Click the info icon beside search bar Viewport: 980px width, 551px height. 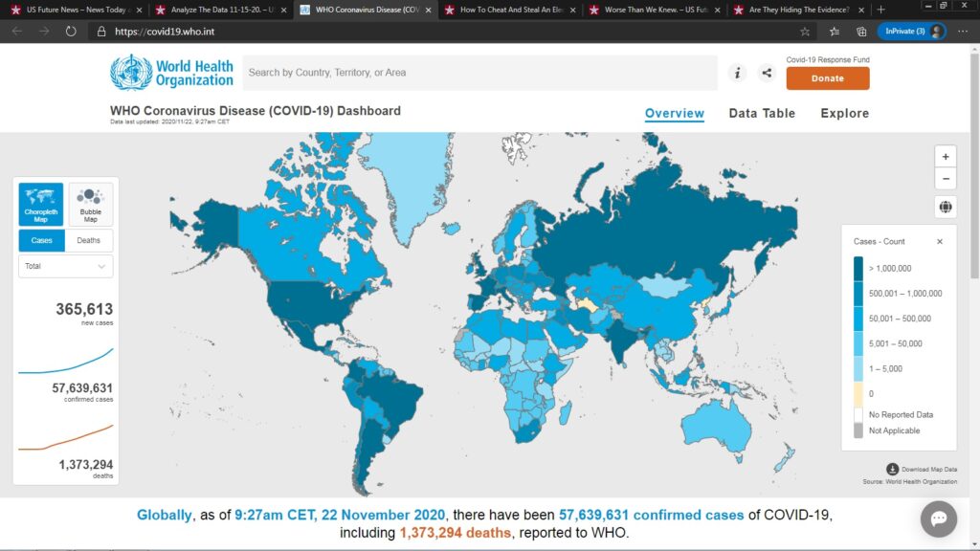coord(737,73)
